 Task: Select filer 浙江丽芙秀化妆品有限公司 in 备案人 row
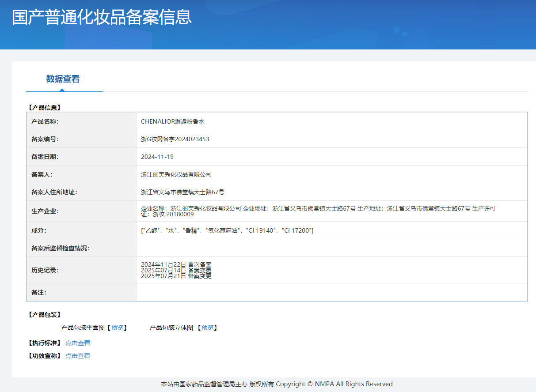(x=176, y=174)
